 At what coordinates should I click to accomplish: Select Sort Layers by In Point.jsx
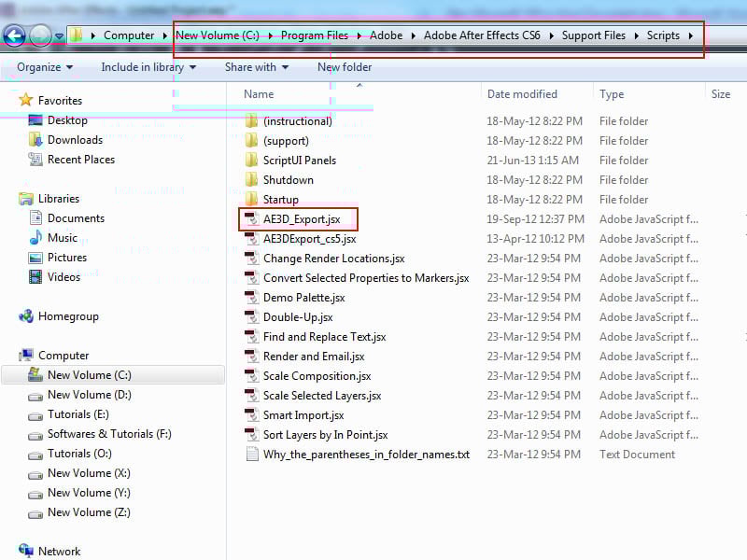point(325,435)
